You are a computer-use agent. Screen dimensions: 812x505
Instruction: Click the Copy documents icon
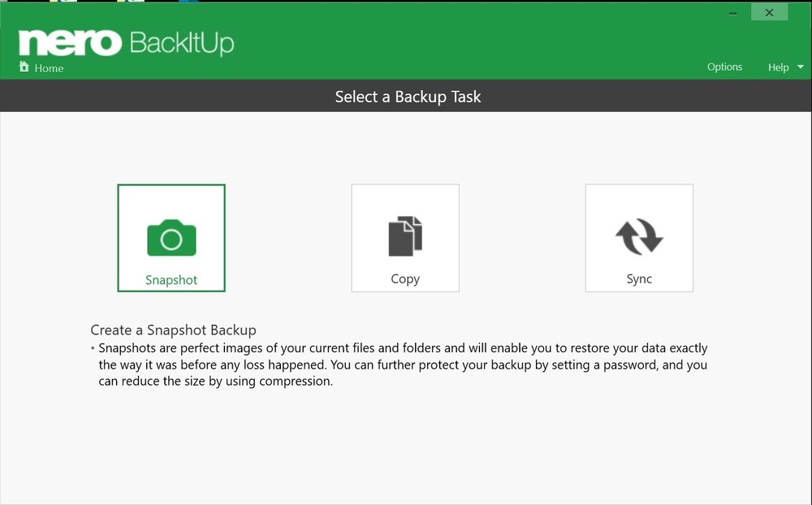click(x=405, y=236)
